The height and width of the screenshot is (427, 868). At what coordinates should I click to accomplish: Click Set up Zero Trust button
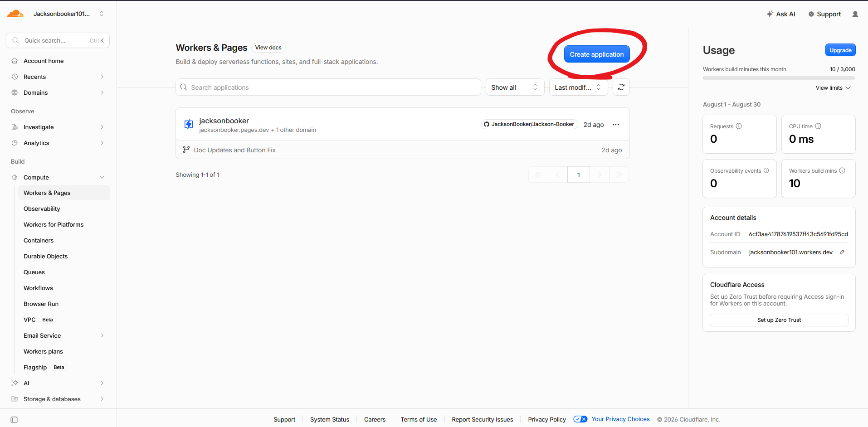pyautogui.click(x=779, y=320)
